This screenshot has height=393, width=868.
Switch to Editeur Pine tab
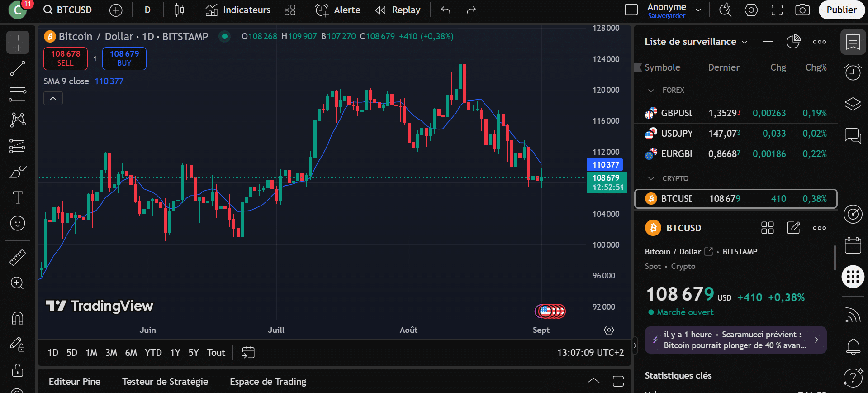pos(75,382)
